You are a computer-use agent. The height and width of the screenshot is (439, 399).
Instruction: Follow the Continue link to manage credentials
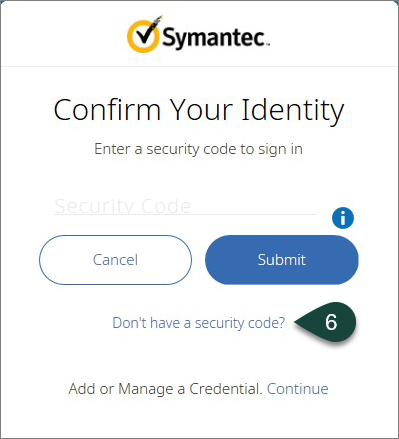pos(298,389)
